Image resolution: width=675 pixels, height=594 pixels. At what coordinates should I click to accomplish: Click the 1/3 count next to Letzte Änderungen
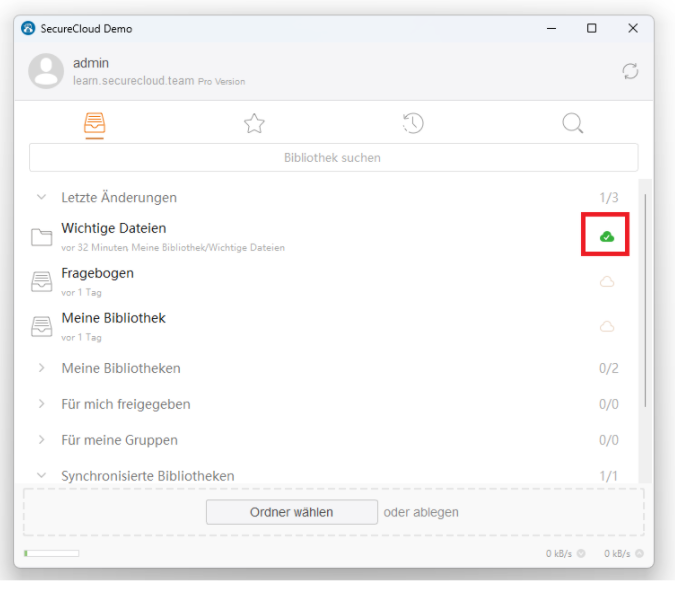point(609,197)
